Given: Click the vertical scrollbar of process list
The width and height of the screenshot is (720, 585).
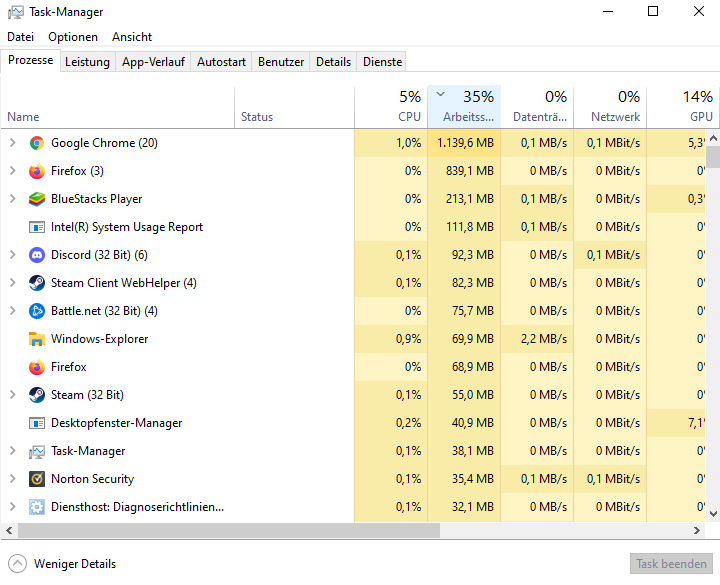Looking at the screenshot, I should (713, 300).
